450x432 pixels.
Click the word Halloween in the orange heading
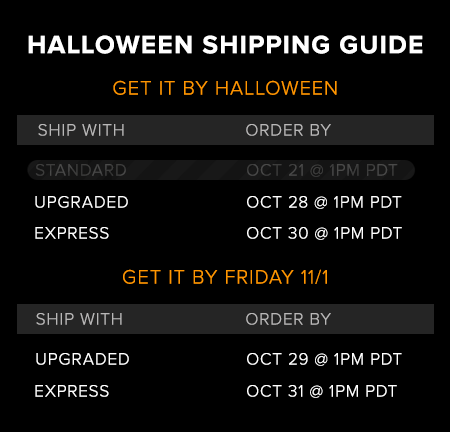[277, 88]
